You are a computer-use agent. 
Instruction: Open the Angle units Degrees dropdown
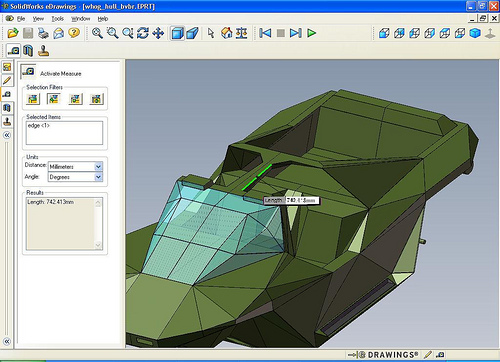click(x=98, y=177)
